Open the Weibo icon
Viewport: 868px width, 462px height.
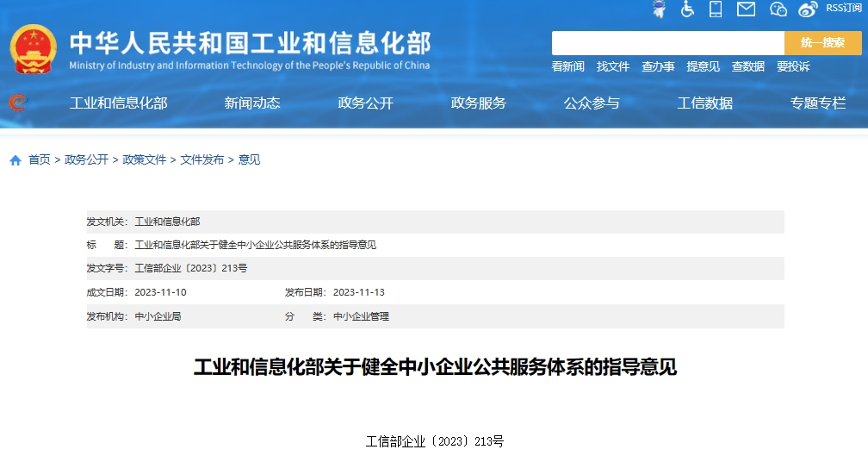coord(808,9)
